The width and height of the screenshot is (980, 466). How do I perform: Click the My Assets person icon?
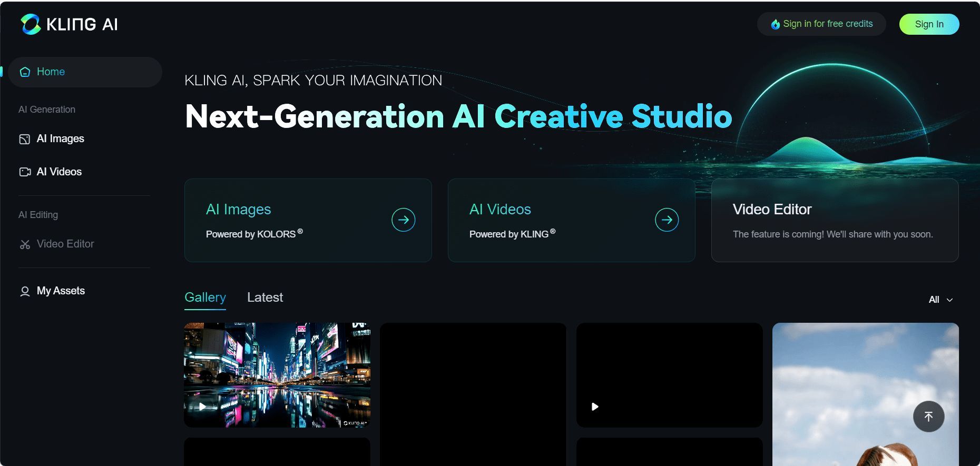[x=25, y=291]
